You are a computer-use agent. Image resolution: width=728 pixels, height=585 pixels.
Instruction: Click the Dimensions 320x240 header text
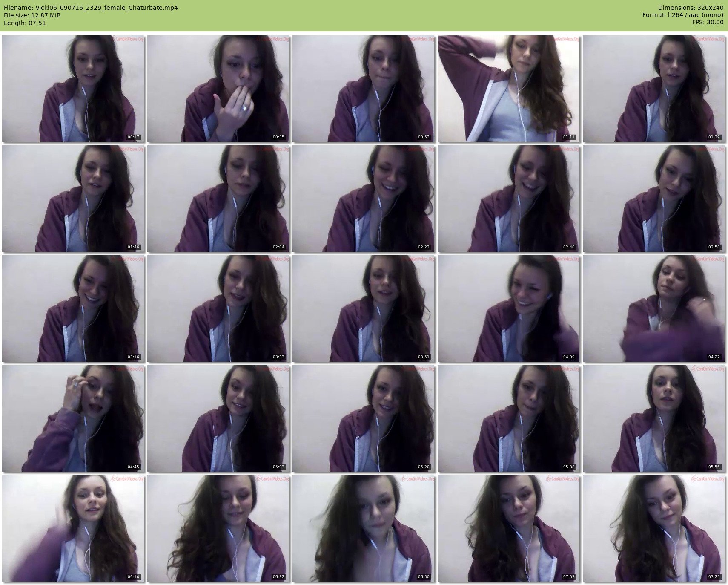pyautogui.click(x=691, y=8)
